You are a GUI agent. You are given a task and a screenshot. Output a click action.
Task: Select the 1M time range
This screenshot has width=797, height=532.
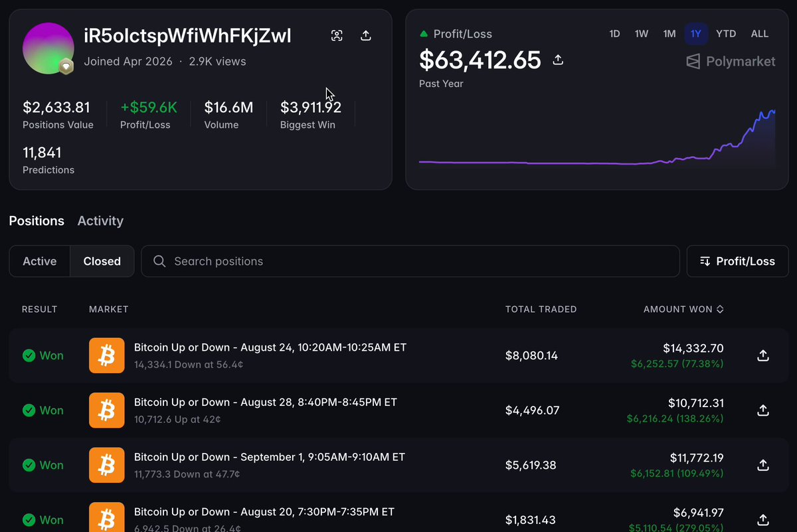point(669,34)
